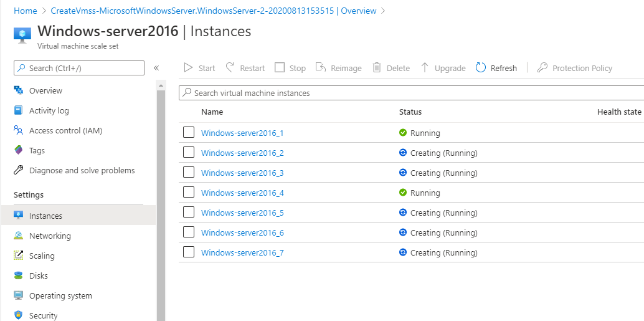Click the virtual machine scale set header icon
644x321 pixels.
click(22, 34)
